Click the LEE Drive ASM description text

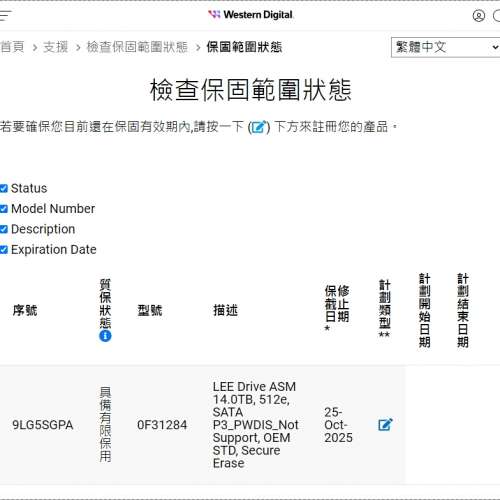256,425
